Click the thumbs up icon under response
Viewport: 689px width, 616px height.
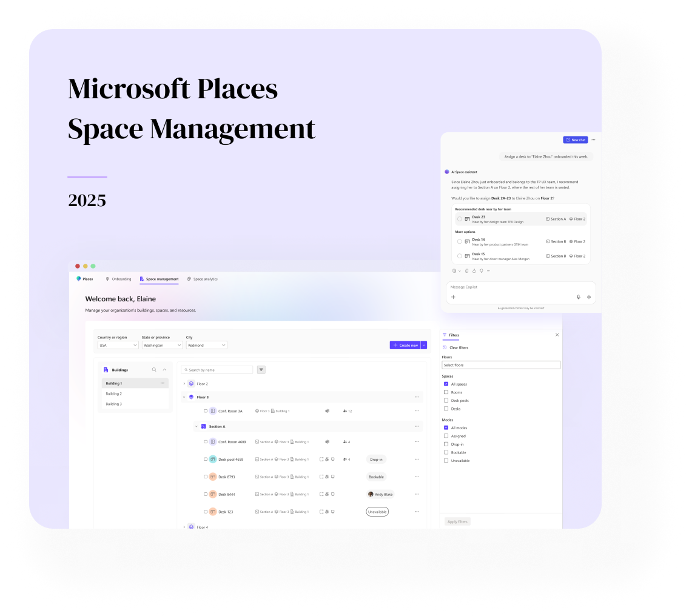coord(474,271)
